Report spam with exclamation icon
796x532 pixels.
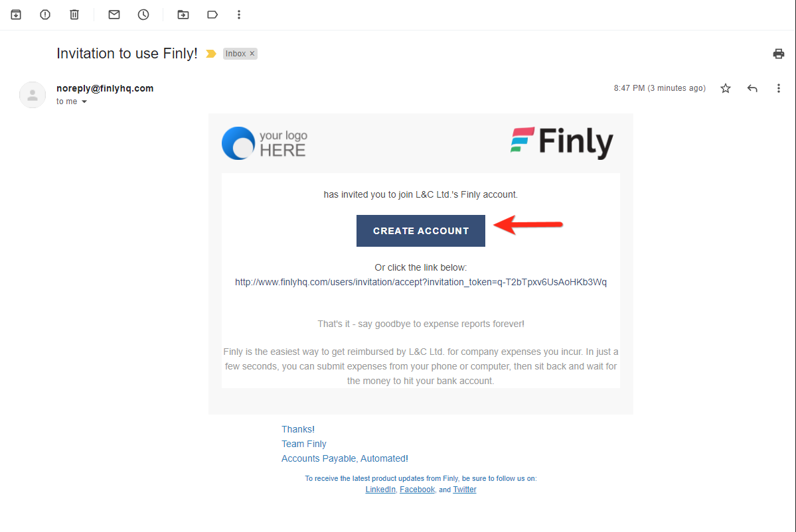pyautogui.click(x=45, y=15)
